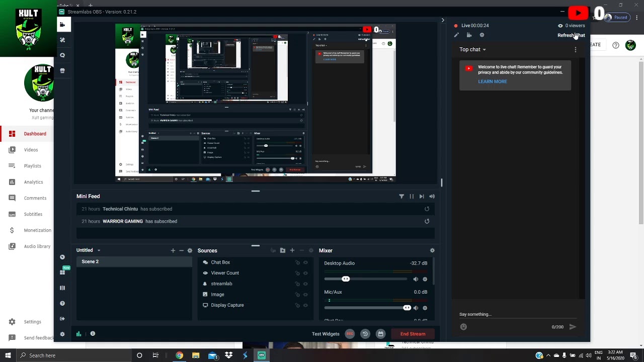The height and width of the screenshot is (362, 644).
Task: Toggle visibility of Display Capture source
Action: point(305,305)
